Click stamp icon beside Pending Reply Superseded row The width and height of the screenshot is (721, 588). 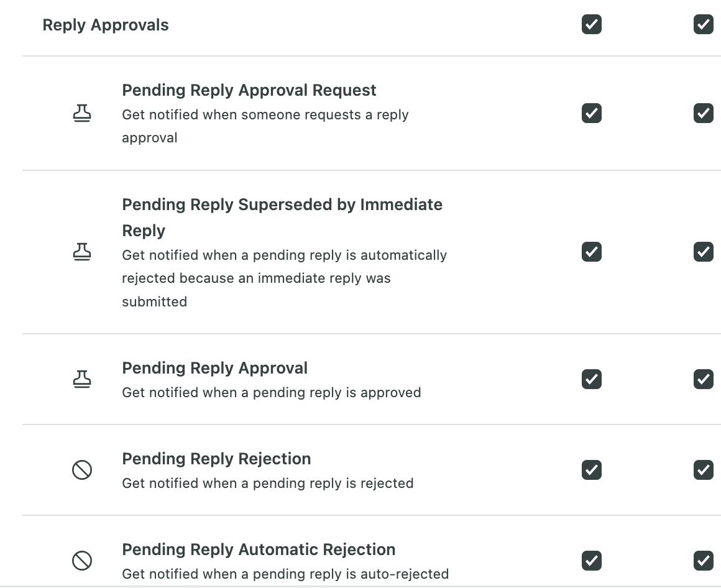[82, 252]
